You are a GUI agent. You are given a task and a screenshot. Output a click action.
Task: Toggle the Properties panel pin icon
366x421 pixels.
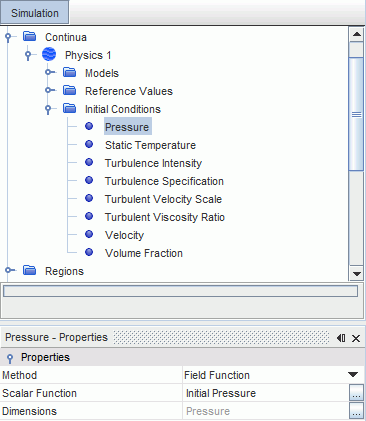pyautogui.click(x=341, y=338)
